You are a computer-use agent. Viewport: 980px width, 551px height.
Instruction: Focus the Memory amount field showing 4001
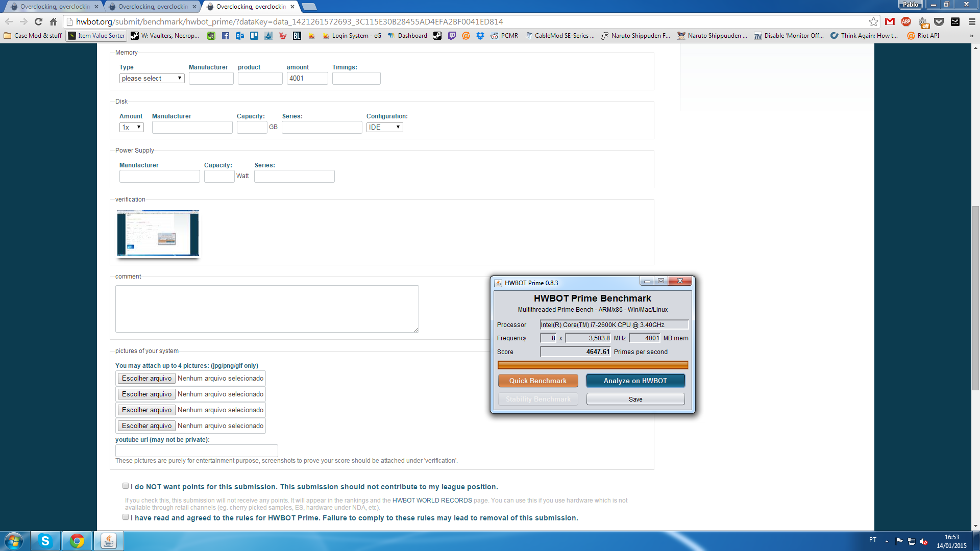(x=307, y=78)
